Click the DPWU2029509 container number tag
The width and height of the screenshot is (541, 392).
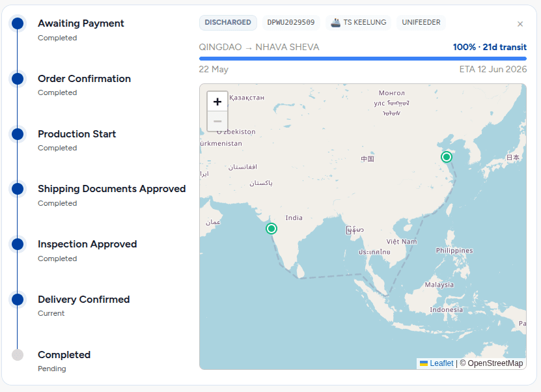(291, 22)
